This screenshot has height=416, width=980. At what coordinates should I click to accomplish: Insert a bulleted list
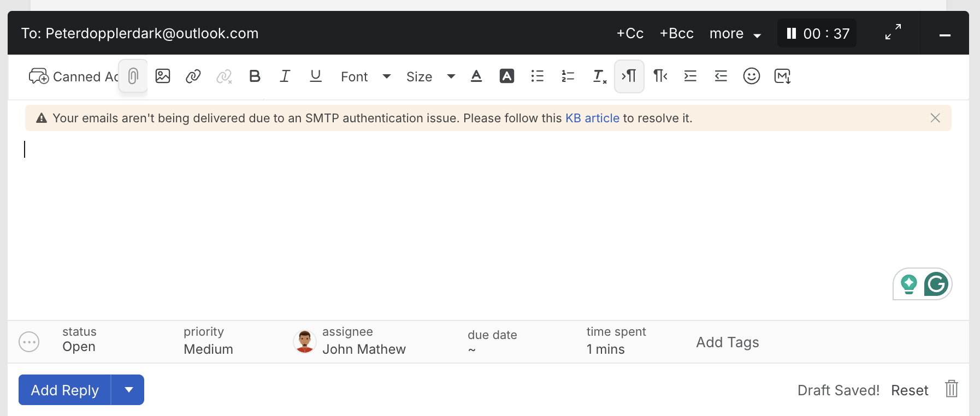[538, 76]
